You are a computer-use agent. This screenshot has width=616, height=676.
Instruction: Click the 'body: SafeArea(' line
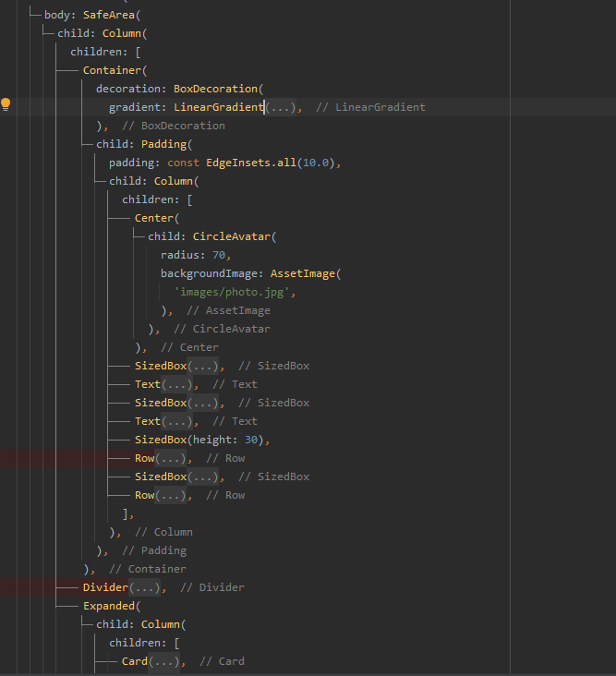92,15
